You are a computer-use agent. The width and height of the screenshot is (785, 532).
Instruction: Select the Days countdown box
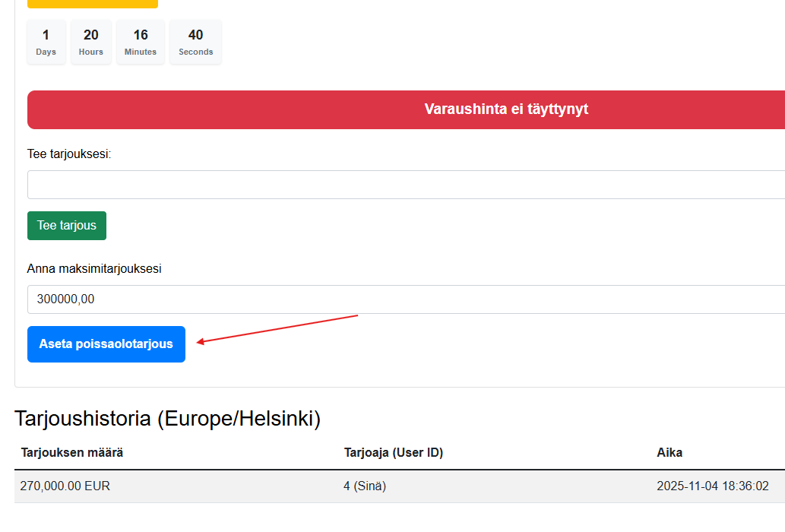(46, 43)
